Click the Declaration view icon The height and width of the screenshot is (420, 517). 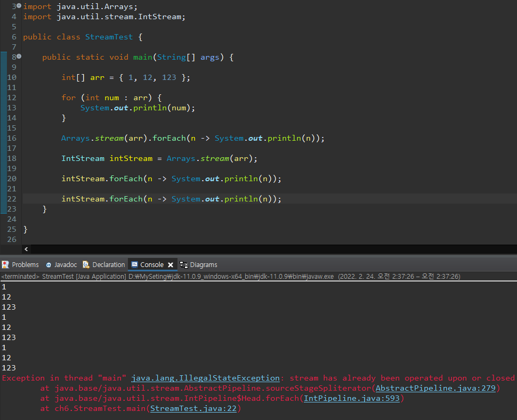85,264
